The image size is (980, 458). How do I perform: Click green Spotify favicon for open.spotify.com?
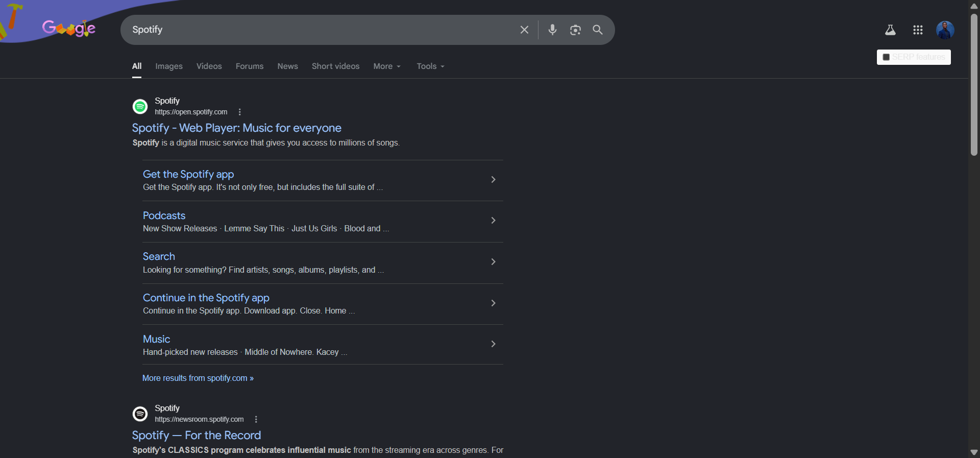[x=140, y=106]
